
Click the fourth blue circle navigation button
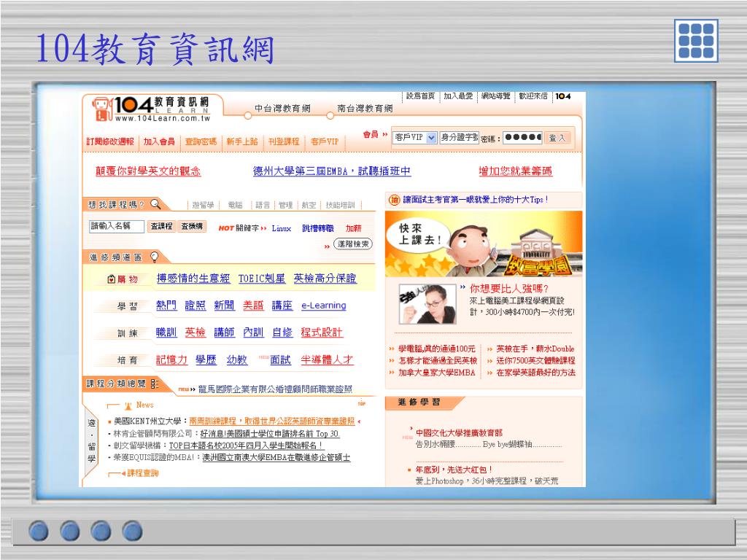point(132,531)
